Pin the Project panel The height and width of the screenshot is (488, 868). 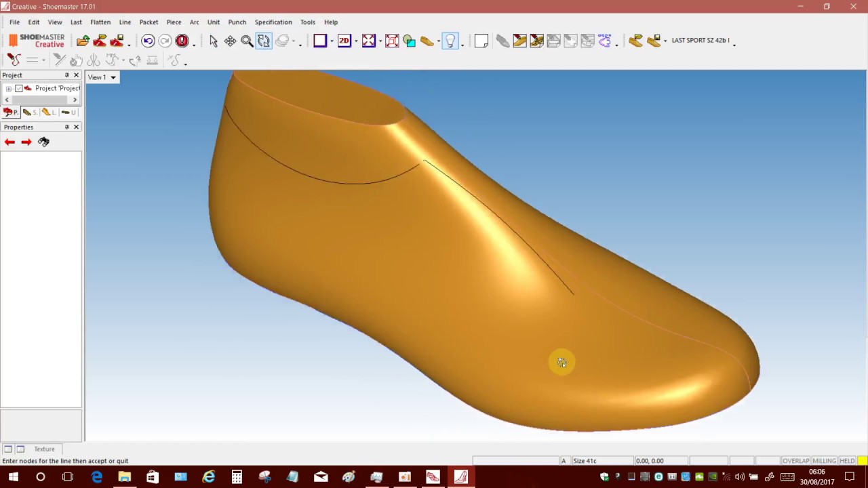tap(66, 75)
